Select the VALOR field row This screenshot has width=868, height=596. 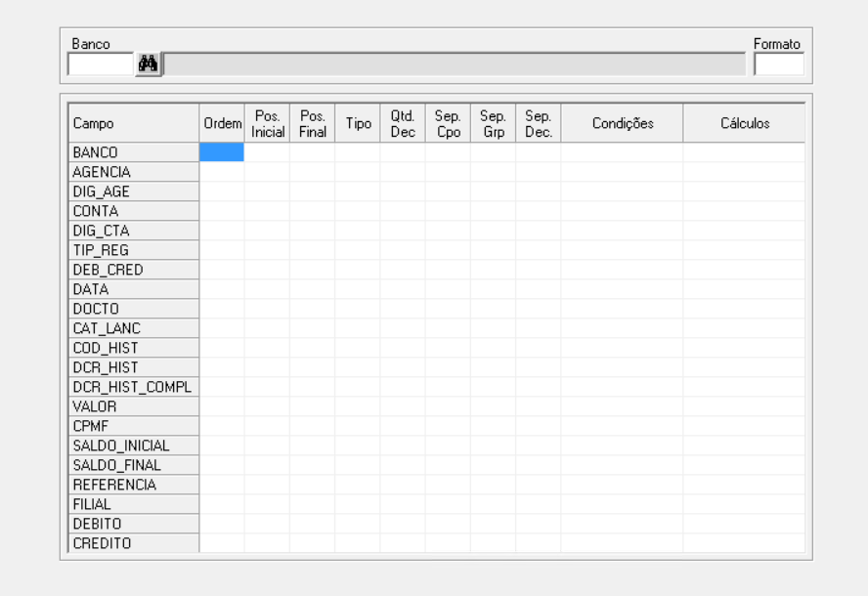point(133,406)
